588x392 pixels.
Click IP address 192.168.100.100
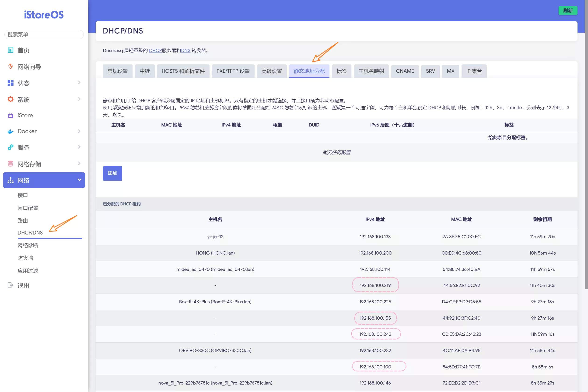coord(375,367)
